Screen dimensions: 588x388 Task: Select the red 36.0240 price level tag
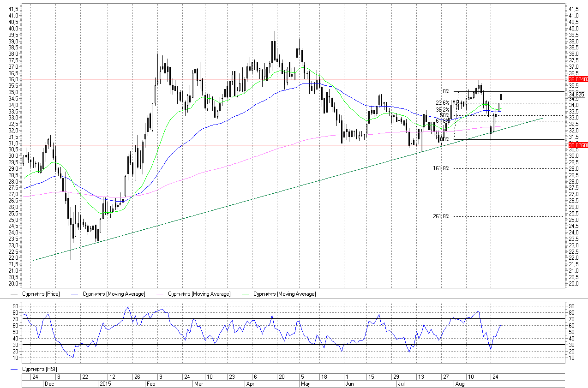[x=577, y=79]
